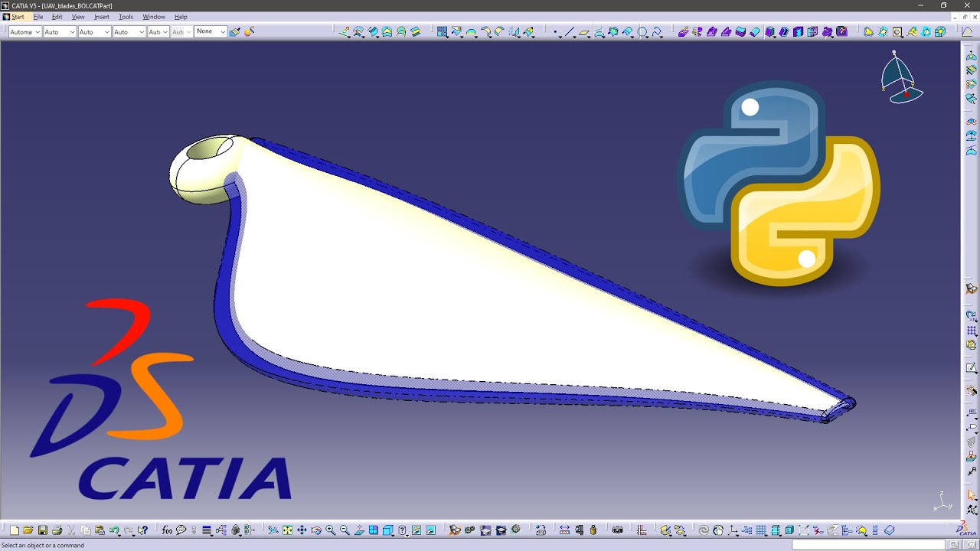
Task: Open the Edit menu
Action: pos(57,17)
